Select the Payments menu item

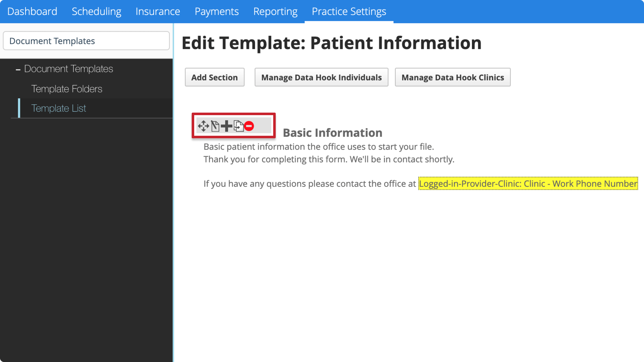coord(217,11)
